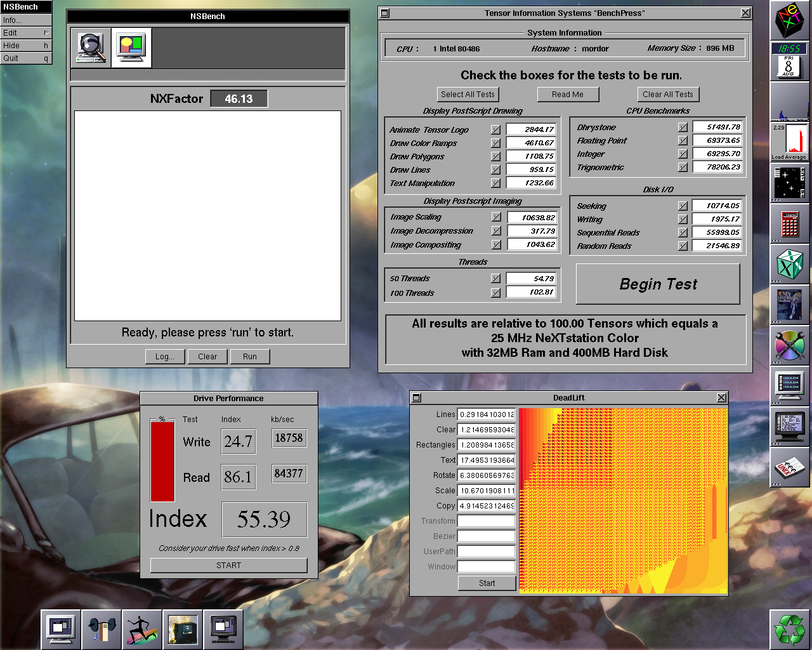Open the red calculator in the dock
This screenshot has width=812, height=650.
point(790,224)
